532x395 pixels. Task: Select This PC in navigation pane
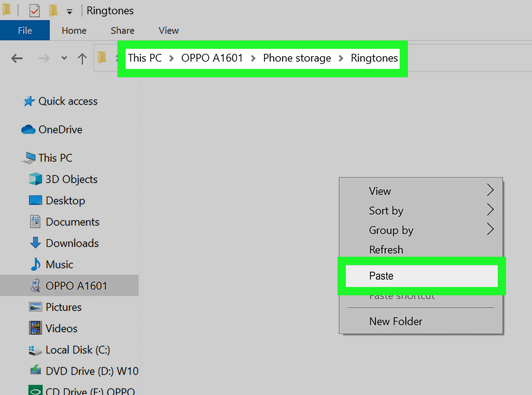[55, 158]
